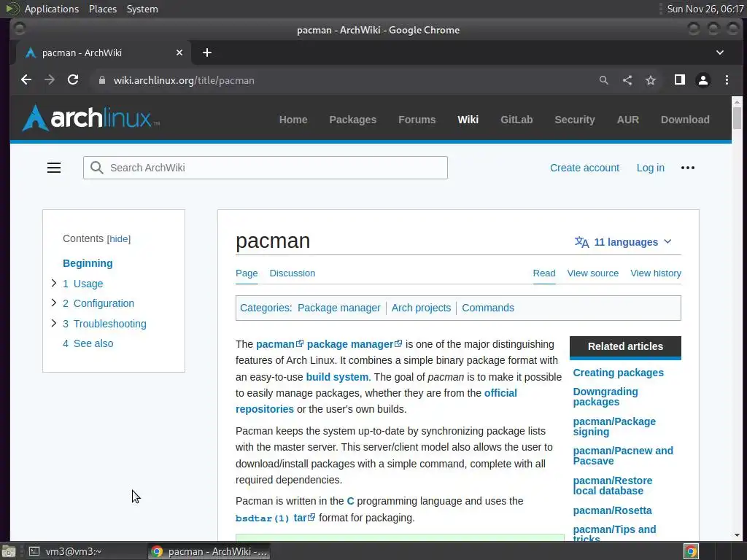The image size is (747, 560).
Task: Open Arch projects category
Action: coord(421,308)
